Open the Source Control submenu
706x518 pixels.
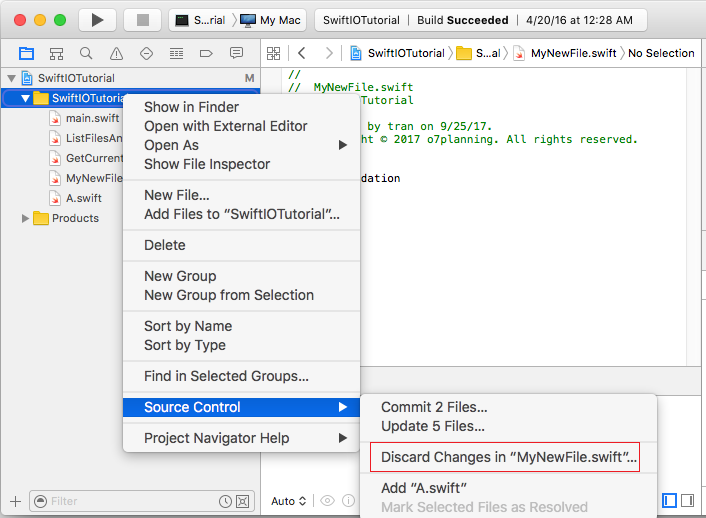(x=241, y=407)
